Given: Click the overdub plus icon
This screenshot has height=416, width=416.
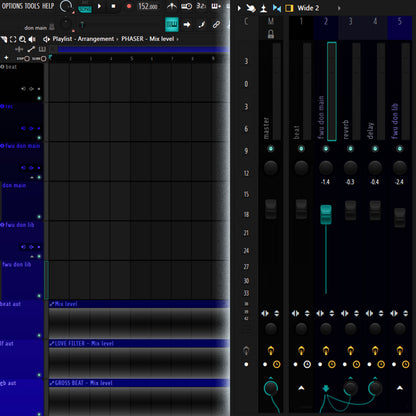Looking at the screenshot, I should [x=216, y=6].
